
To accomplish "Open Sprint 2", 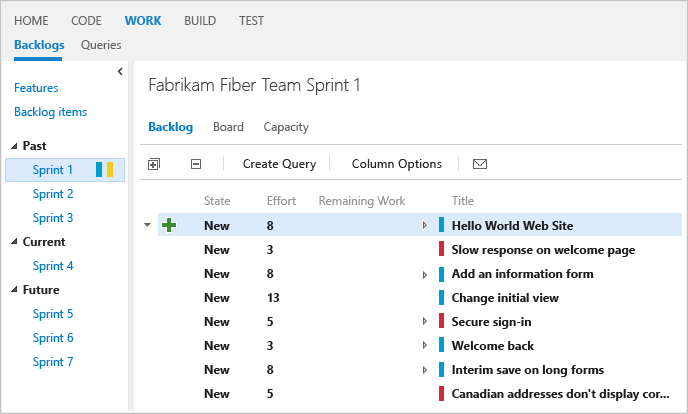I will (x=53, y=194).
